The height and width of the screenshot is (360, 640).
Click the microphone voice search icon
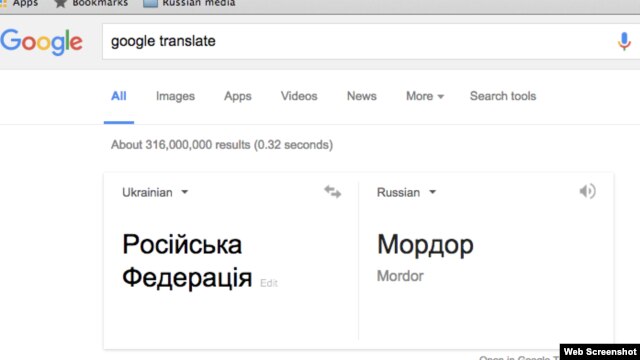click(x=624, y=41)
